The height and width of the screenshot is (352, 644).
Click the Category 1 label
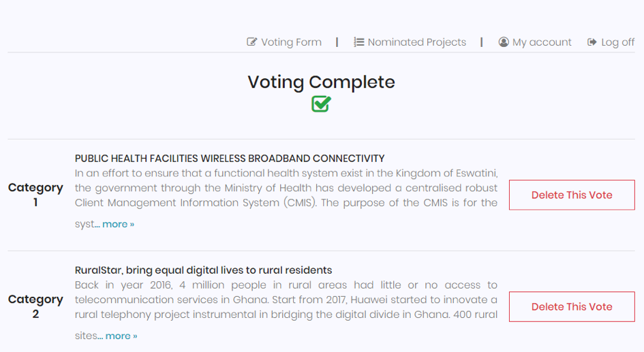35,195
